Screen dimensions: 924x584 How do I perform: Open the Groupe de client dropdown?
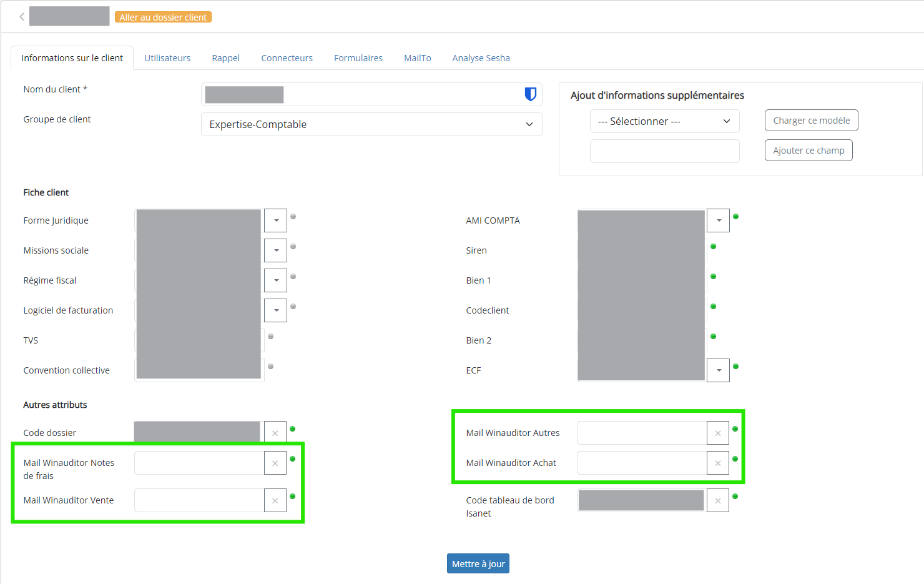(x=371, y=124)
